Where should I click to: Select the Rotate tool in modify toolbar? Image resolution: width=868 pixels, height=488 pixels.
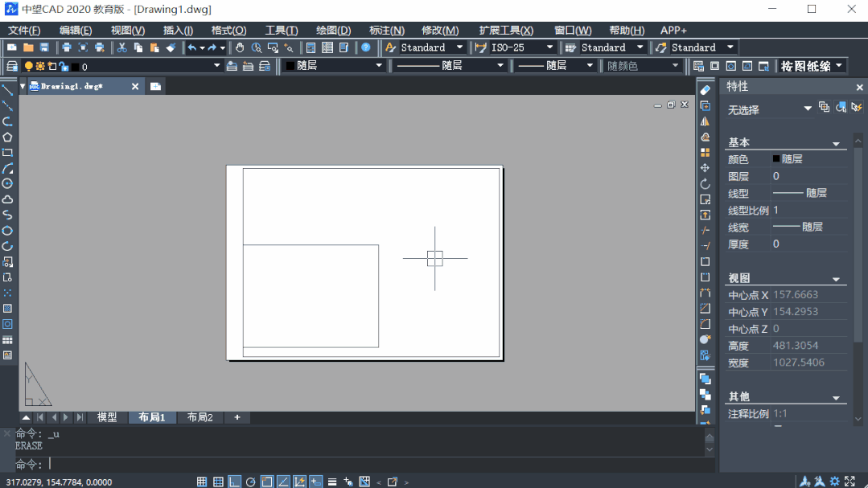tap(706, 183)
